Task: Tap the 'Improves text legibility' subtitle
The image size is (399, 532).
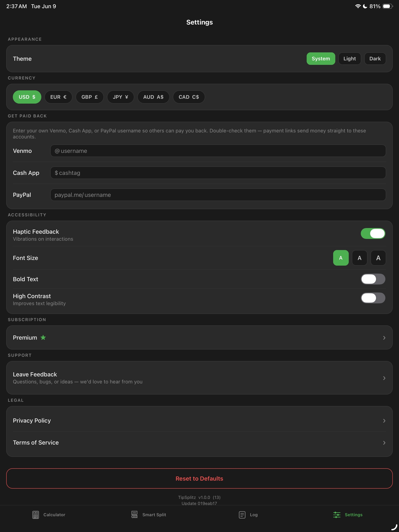Action: coord(39,304)
